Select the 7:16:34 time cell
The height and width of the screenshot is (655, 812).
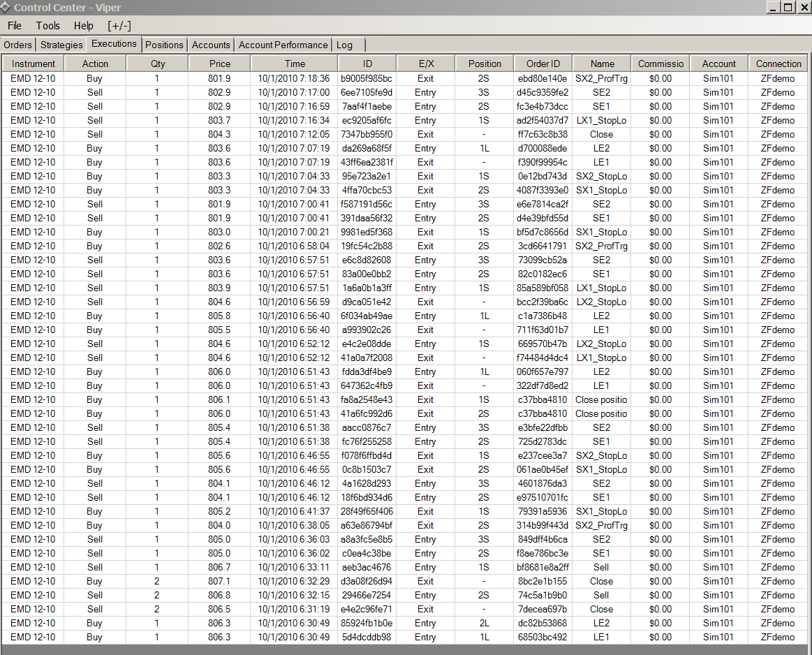294,121
